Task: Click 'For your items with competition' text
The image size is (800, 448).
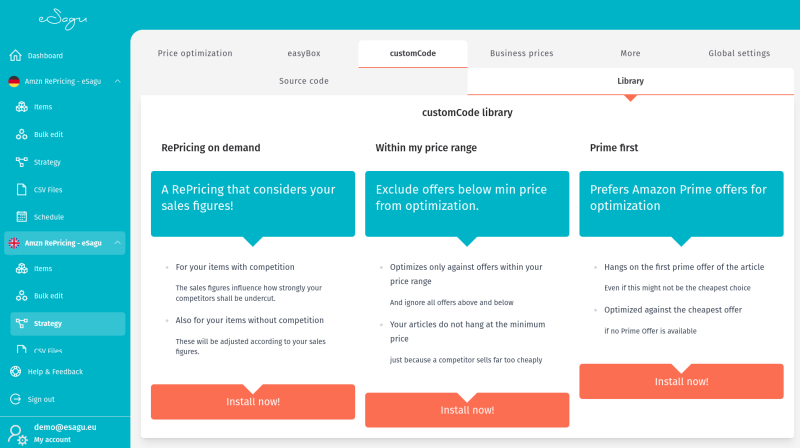Action: pyautogui.click(x=235, y=267)
